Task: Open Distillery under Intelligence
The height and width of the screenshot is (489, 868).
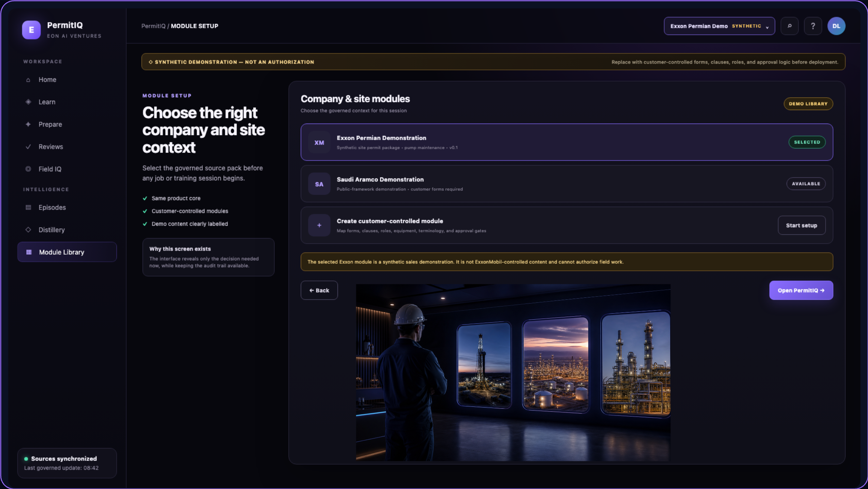Action: click(67, 230)
